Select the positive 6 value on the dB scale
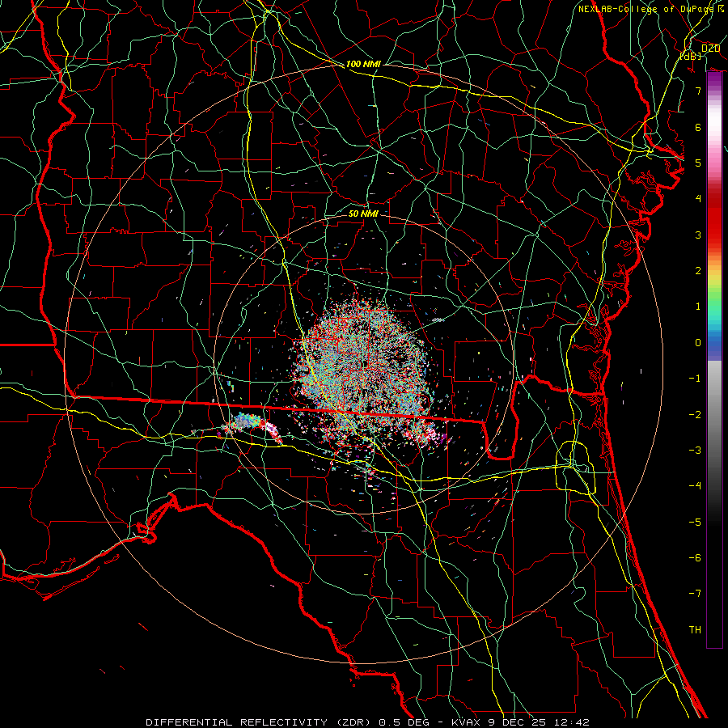The width and height of the screenshot is (728, 728). (x=698, y=127)
